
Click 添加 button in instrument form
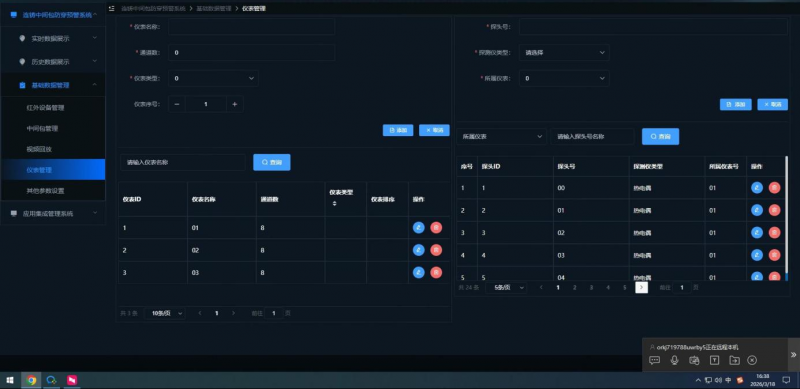398,130
